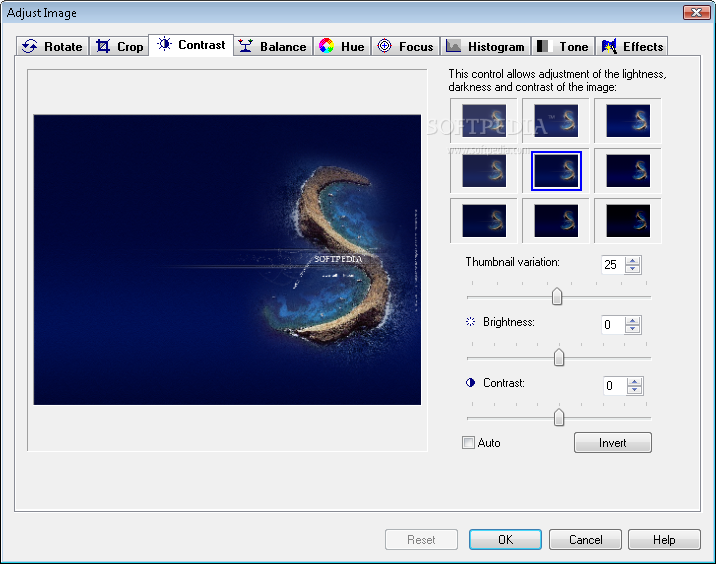This screenshot has height=564, width=716.
Task: Click the half-circle icon beside Contrast label
Action: coord(470,382)
